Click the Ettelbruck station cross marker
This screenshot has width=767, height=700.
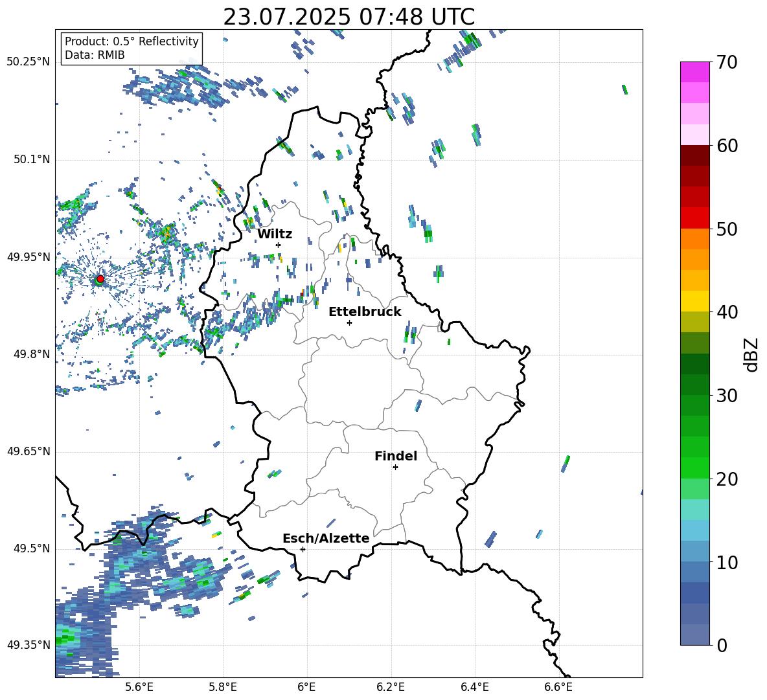coord(349,322)
